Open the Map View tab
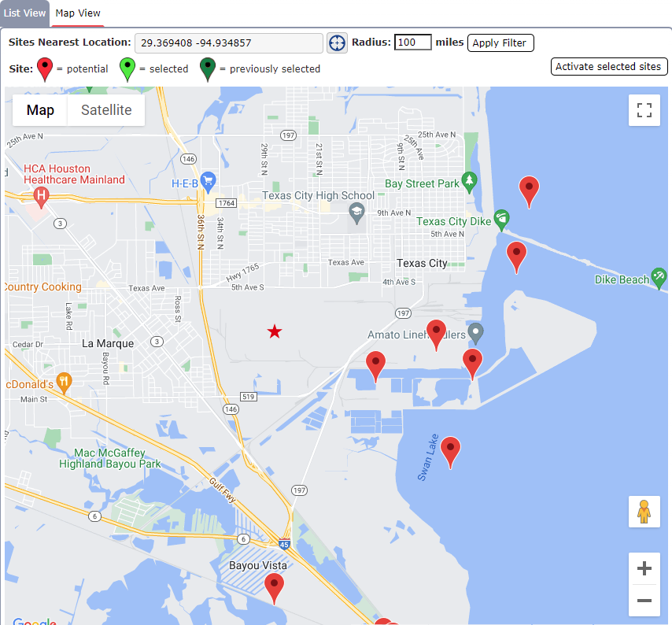 coord(78,13)
